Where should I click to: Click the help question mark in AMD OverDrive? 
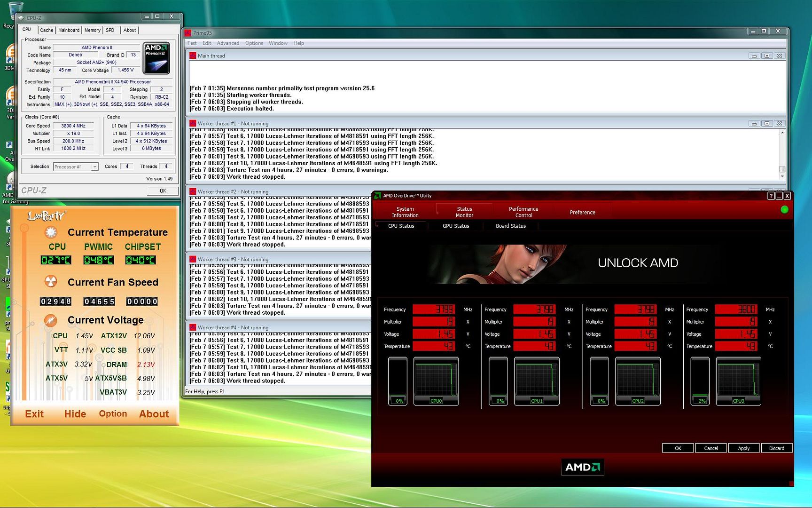[x=771, y=196]
